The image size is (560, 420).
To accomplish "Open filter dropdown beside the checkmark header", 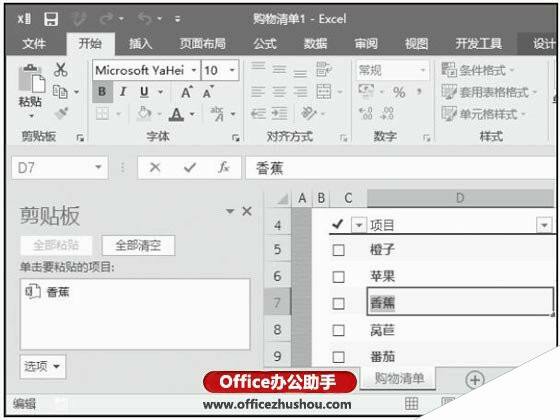I will coord(359,225).
